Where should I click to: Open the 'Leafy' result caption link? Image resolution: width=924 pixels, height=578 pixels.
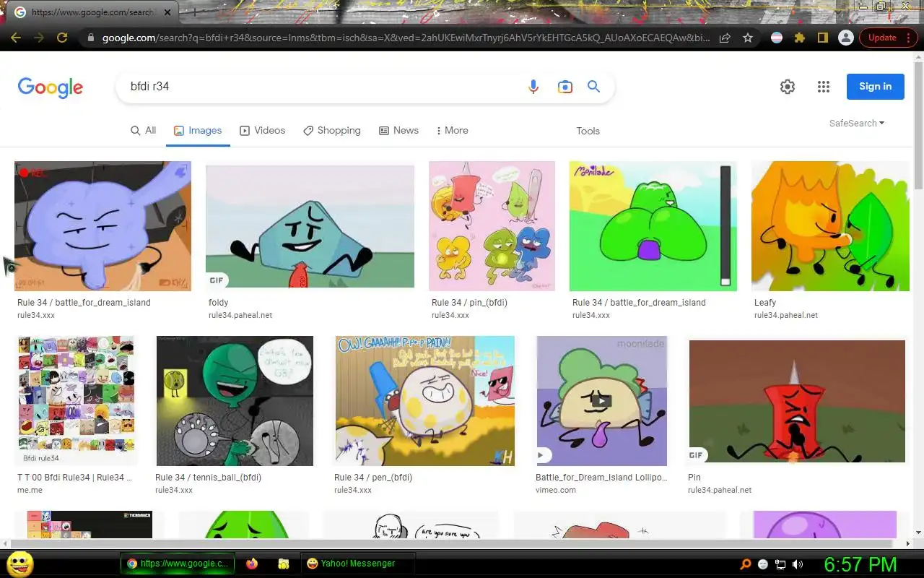pyautogui.click(x=765, y=303)
